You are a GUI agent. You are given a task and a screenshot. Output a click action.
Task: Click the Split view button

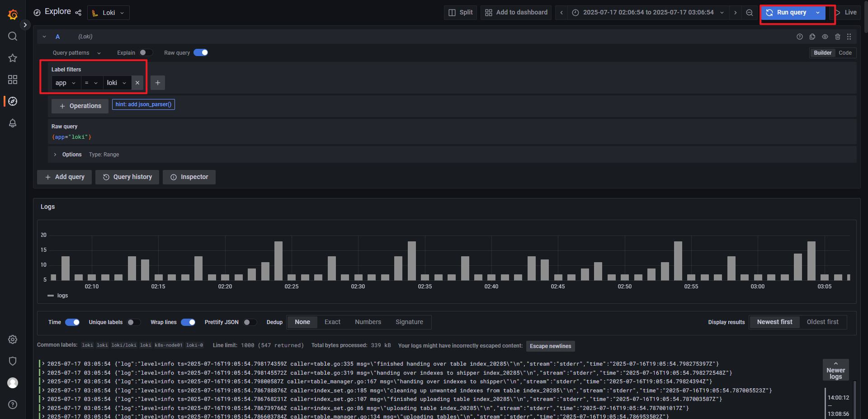tap(460, 13)
